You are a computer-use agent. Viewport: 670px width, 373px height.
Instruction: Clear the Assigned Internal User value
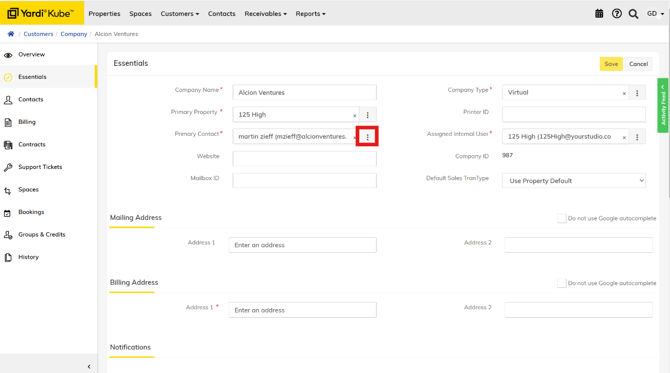click(x=624, y=137)
